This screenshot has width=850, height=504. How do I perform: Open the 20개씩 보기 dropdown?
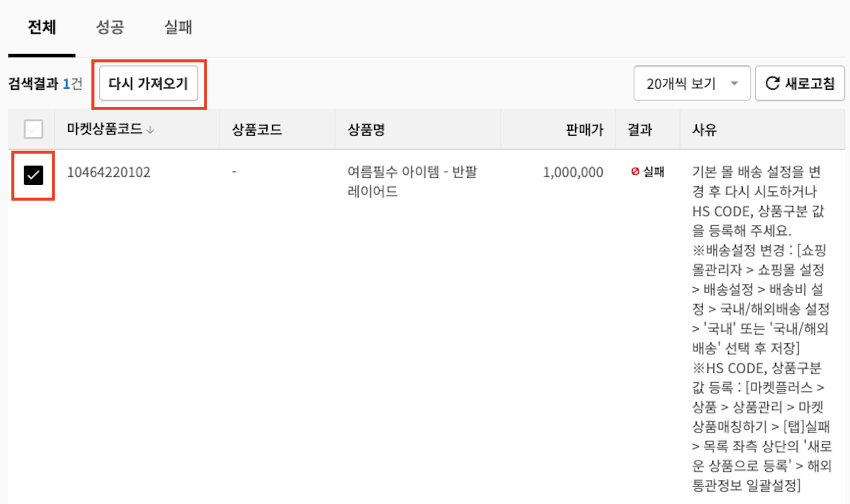pyautogui.click(x=692, y=83)
